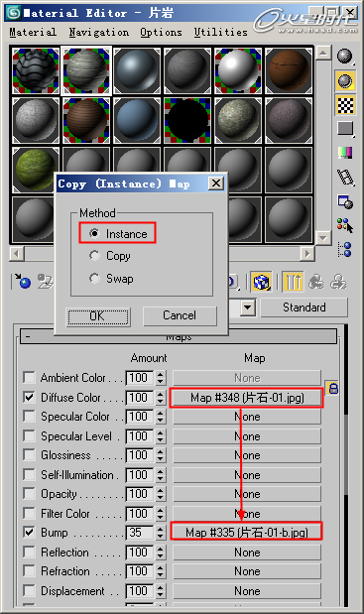Screen dimensions: 364x614
Task: Close the Copy (Instance) Map dialog
Action: (216, 184)
